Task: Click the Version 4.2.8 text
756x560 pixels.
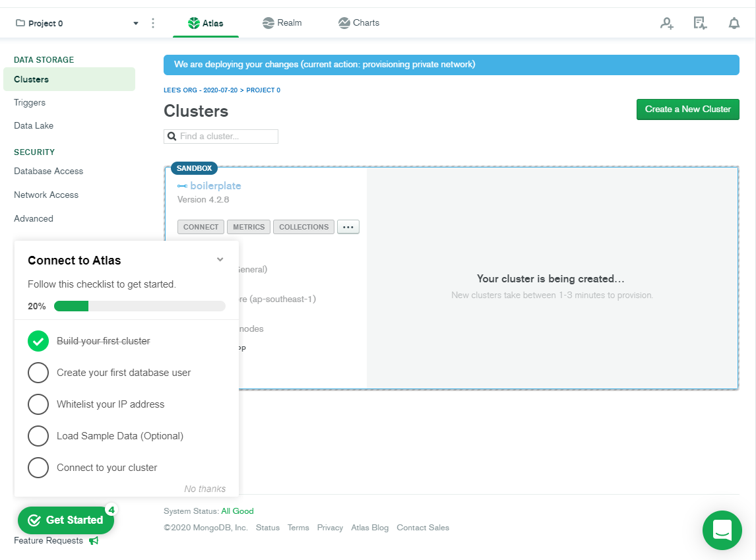Action: coord(203,199)
